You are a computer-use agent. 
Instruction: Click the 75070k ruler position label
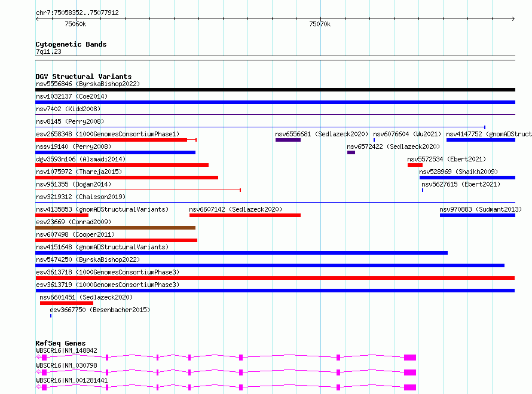[319, 25]
